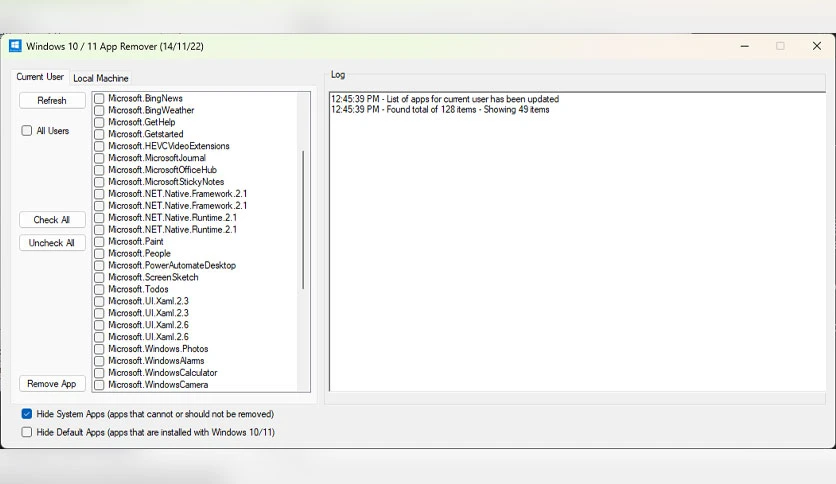The height and width of the screenshot is (484, 836).
Task: Click the Remove App button
Action: click(52, 384)
